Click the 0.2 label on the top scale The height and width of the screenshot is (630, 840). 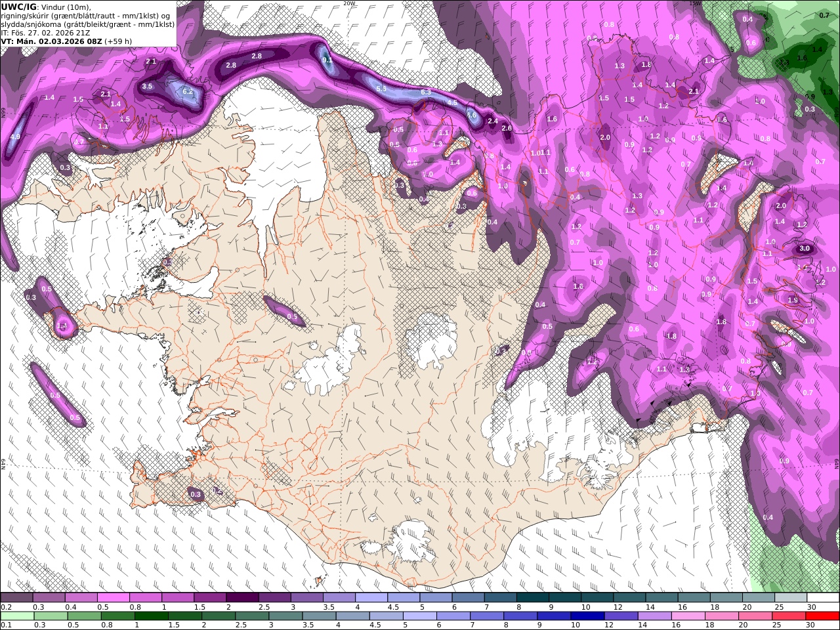pyautogui.click(x=5, y=607)
